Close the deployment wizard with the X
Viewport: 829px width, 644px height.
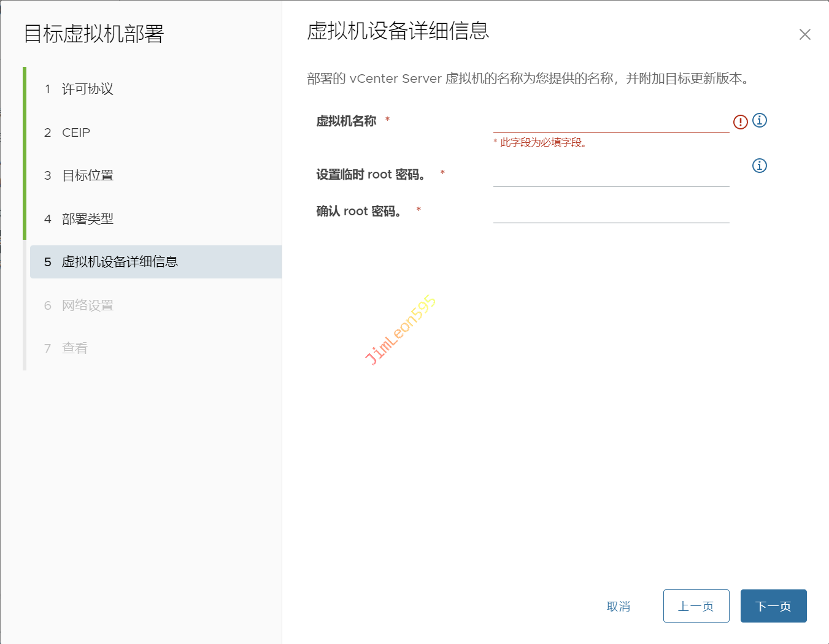(804, 34)
